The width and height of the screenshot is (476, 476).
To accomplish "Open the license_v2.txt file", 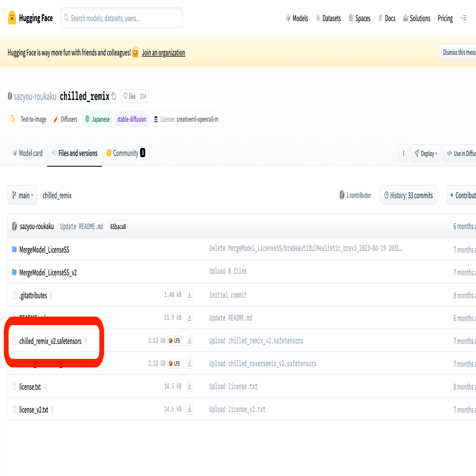I will 34,409.
